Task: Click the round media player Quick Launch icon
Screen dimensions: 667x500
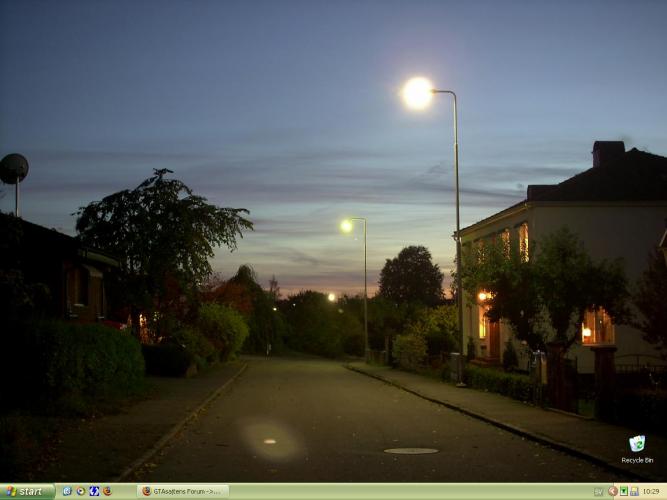Action: coord(81,491)
